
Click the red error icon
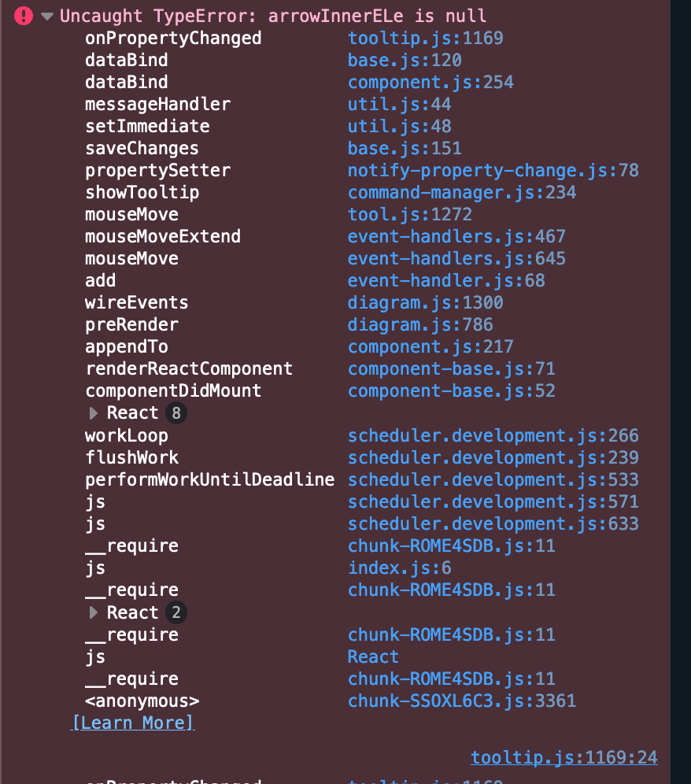click(24, 16)
